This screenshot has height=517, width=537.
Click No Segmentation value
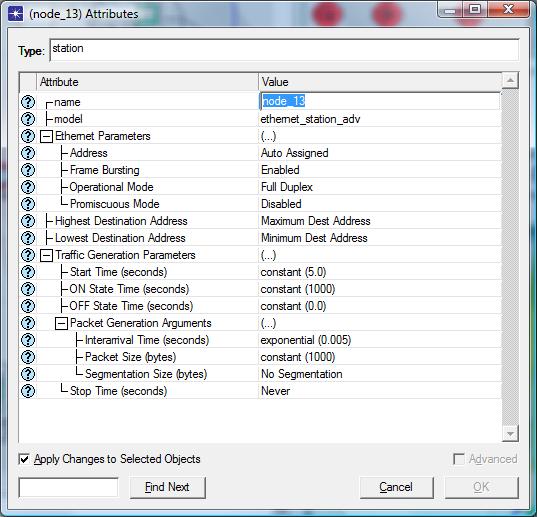pyautogui.click(x=302, y=374)
